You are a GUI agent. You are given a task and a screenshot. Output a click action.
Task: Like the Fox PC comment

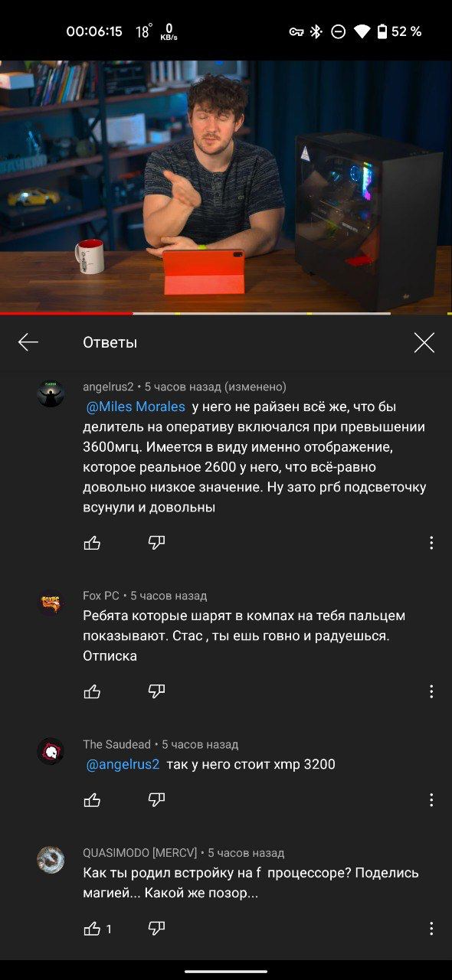click(92, 691)
